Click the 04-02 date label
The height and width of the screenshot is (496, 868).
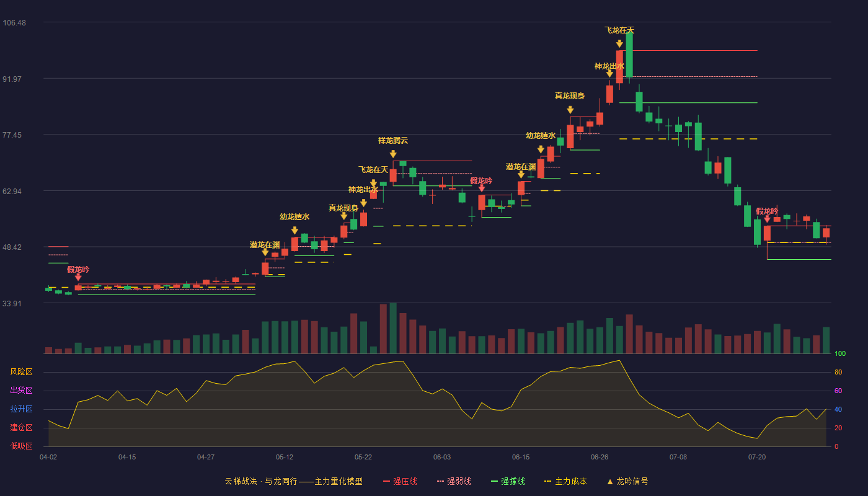pos(48,457)
